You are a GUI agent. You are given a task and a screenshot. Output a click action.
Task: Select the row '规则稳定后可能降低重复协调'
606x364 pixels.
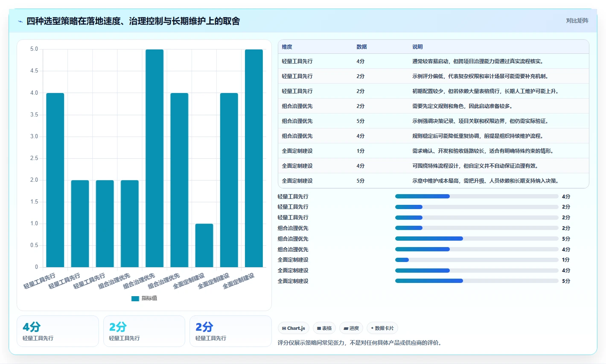tap(434, 136)
